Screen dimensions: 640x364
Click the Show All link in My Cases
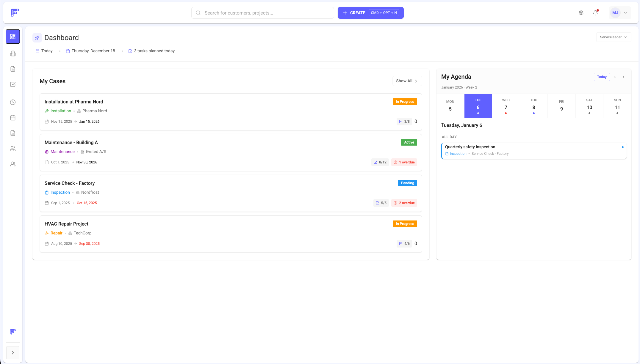(407, 81)
